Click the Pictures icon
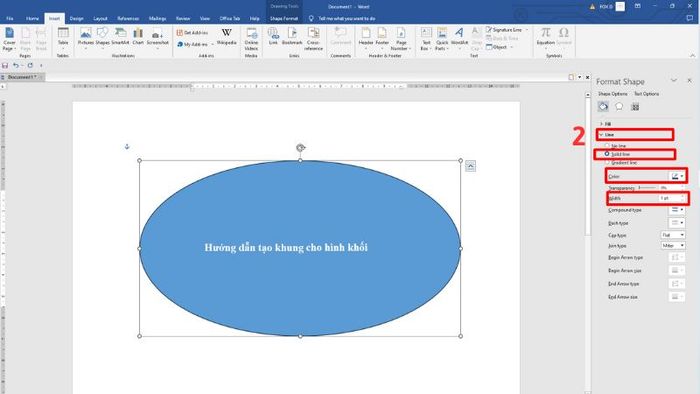Image resolution: width=700 pixels, height=394 pixels. click(x=85, y=37)
